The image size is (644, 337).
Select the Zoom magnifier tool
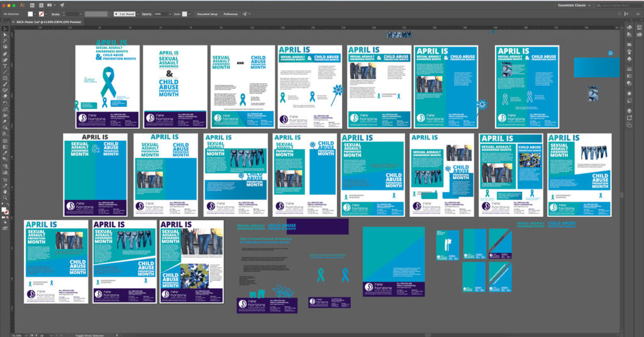pyautogui.click(x=5, y=197)
